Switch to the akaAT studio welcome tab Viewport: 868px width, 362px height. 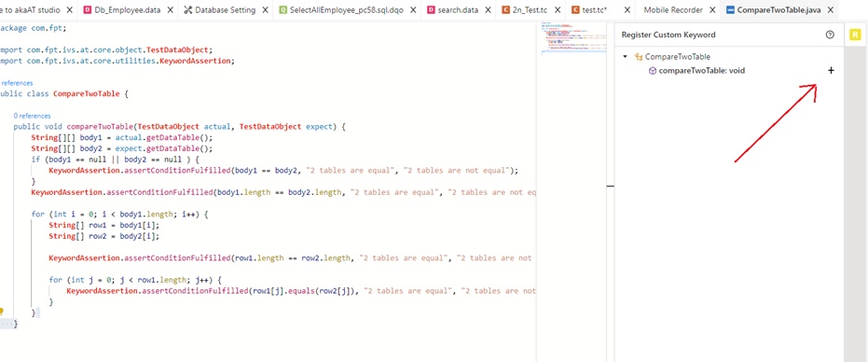(x=30, y=10)
